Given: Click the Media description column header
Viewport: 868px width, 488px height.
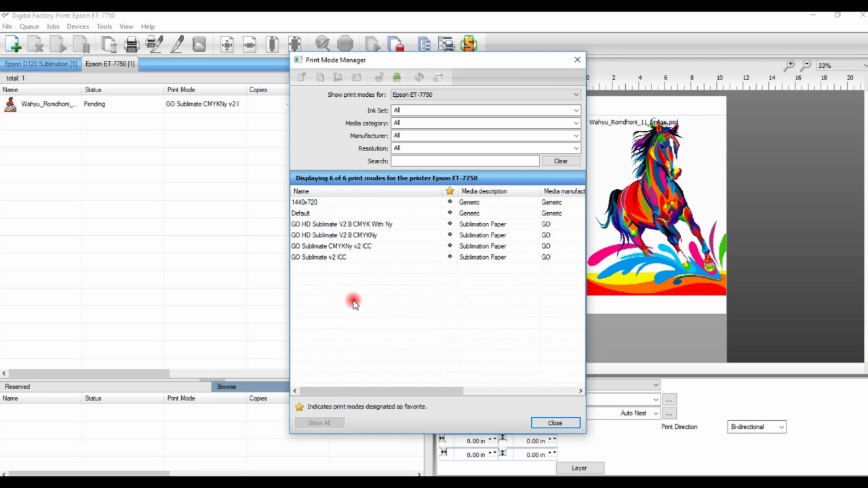Looking at the screenshot, I should pos(500,191).
